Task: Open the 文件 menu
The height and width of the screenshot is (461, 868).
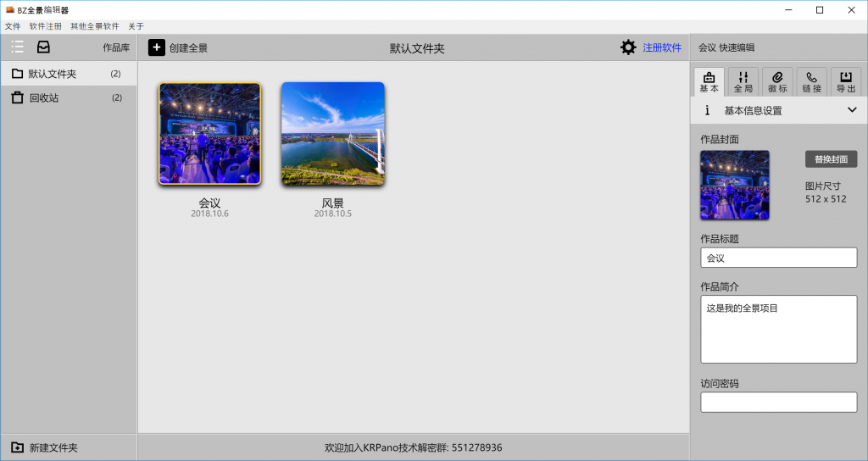Action: coord(13,26)
